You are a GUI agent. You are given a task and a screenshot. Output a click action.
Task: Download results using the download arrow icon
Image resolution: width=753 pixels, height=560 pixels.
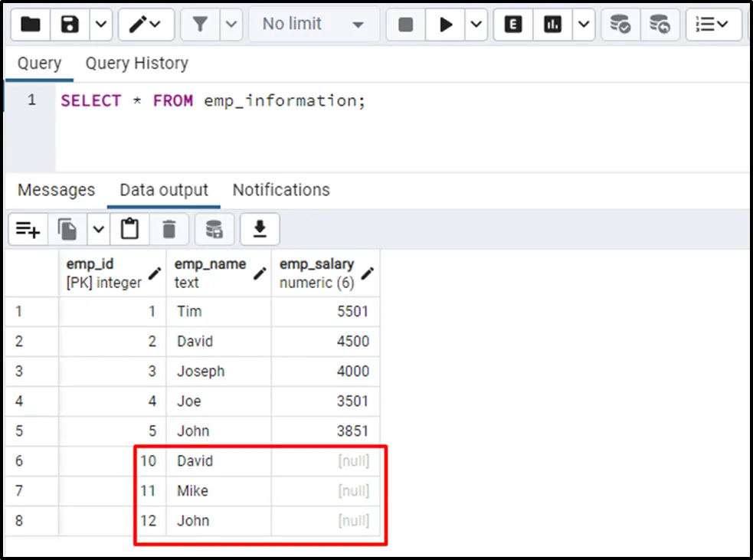click(x=260, y=229)
